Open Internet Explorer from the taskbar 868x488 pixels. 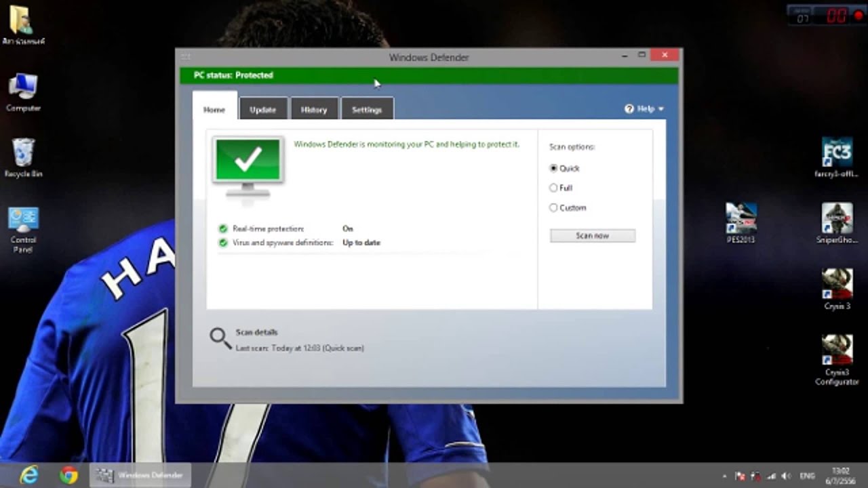point(29,475)
